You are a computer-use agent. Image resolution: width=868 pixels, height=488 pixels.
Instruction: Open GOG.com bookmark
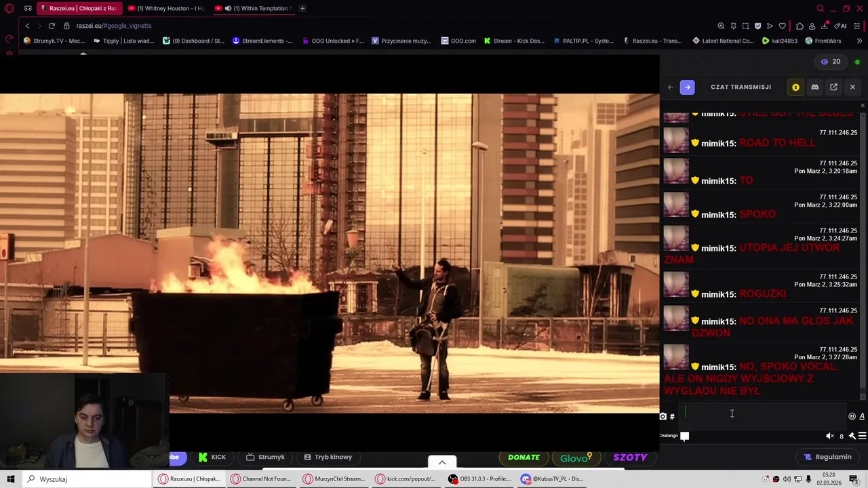(x=458, y=41)
